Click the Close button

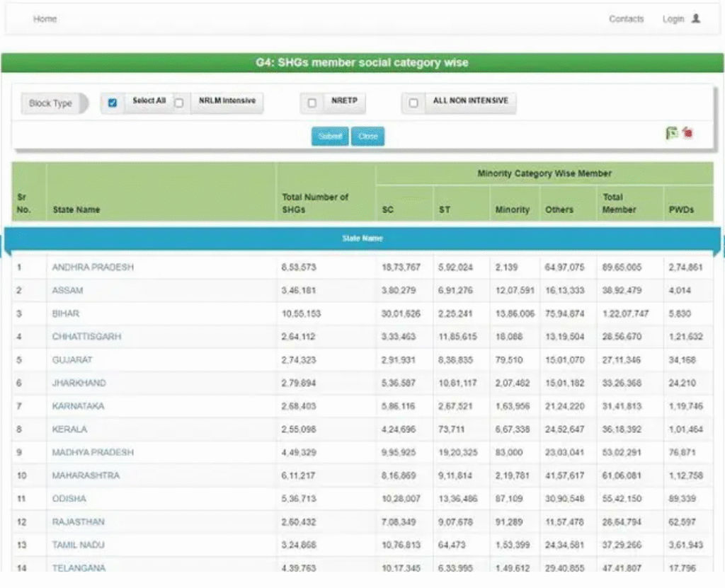coord(367,137)
